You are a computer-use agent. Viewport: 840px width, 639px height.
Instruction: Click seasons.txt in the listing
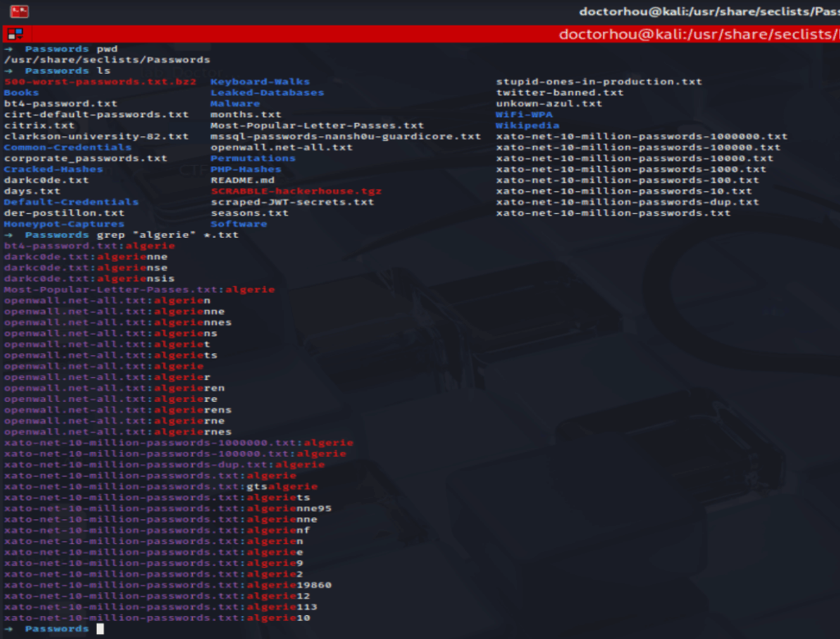point(249,213)
